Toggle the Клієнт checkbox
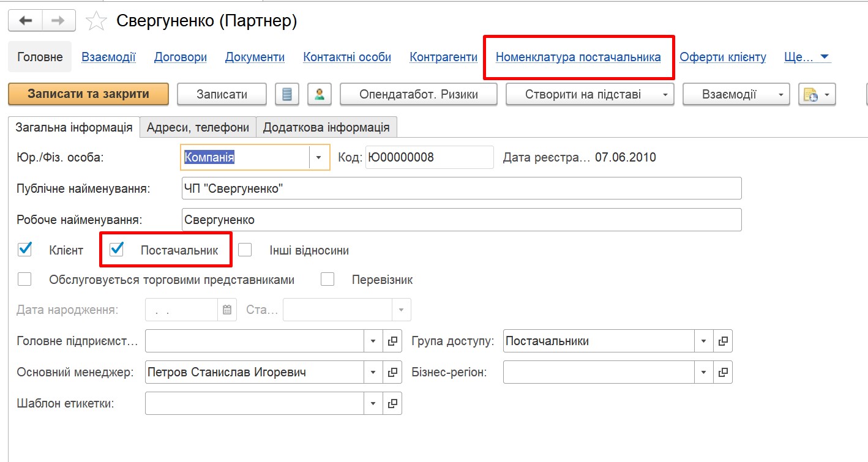Viewport: 868px width, 462px height. click(x=25, y=250)
